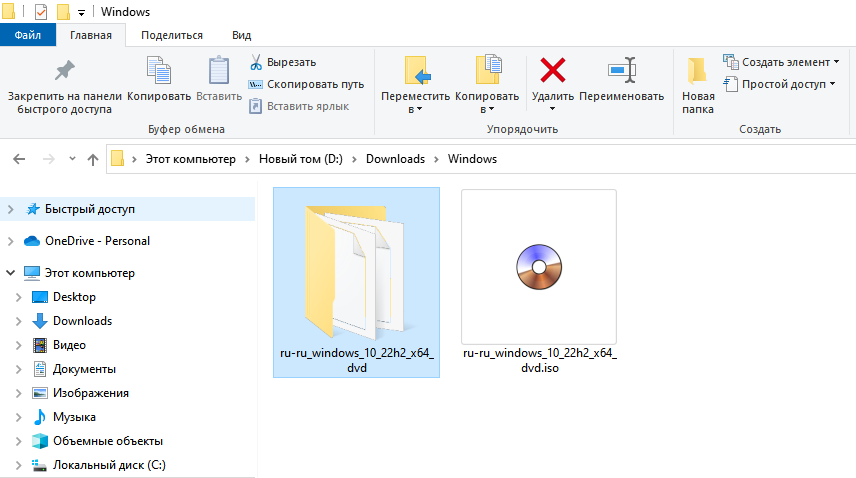Click Этот компьютер in address bar
This screenshot has width=856, height=478.
pos(191,159)
